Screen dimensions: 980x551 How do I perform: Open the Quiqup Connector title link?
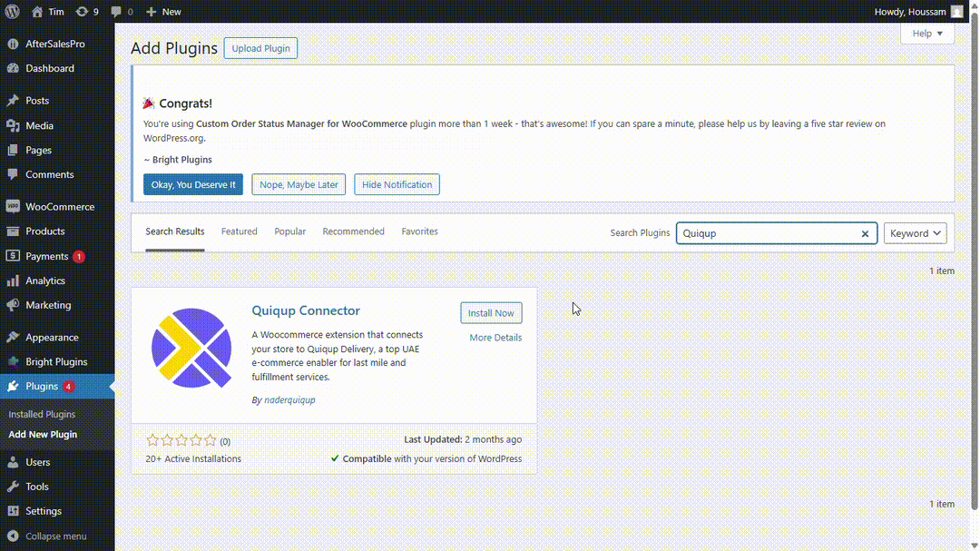[x=306, y=310]
